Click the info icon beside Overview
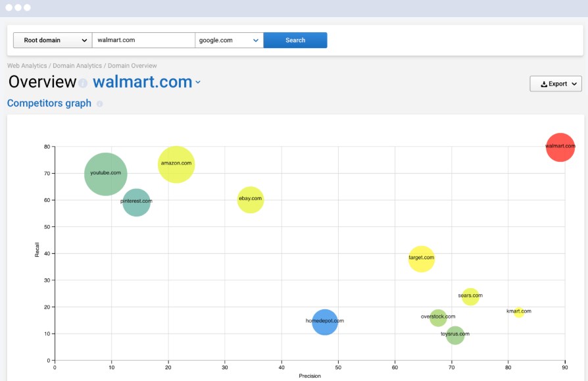588x381 pixels. pos(84,83)
